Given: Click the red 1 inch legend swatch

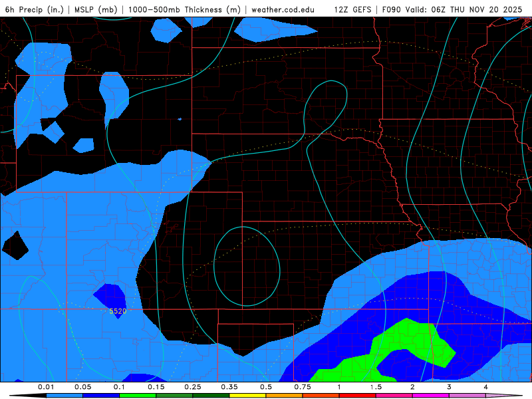Looking at the screenshot, I should (x=358, y=396).
